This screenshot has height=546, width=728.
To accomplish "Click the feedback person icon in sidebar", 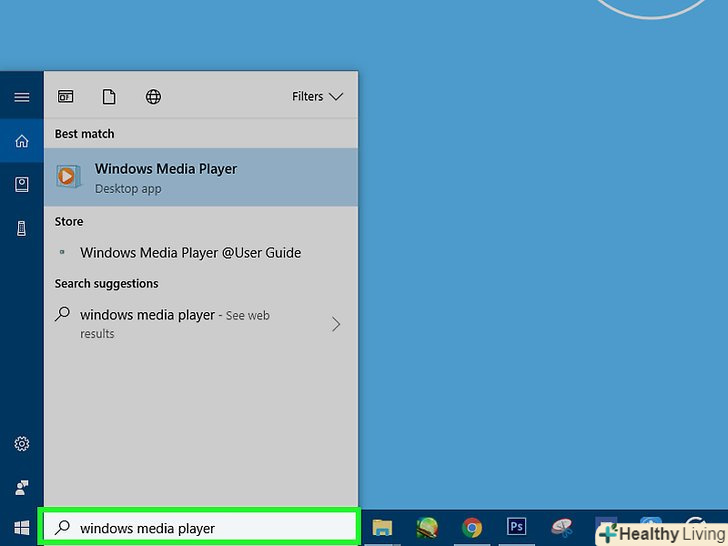I will click(x=21, y=487).
